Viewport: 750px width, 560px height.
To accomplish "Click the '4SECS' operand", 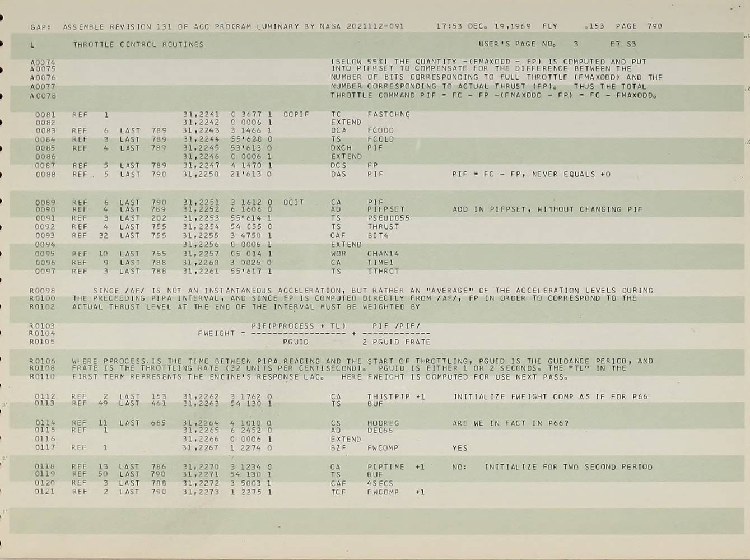I will click(x=380, y=483).
